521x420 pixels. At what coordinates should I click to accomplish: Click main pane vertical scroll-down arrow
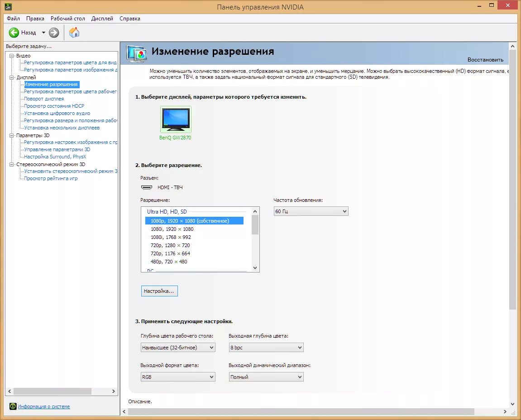click(x=513, y=404)
